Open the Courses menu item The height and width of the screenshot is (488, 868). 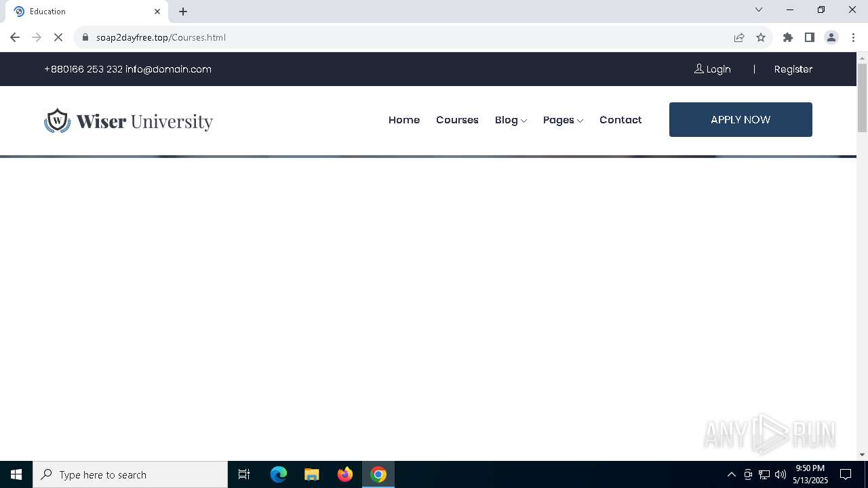(x=457, y=120)
